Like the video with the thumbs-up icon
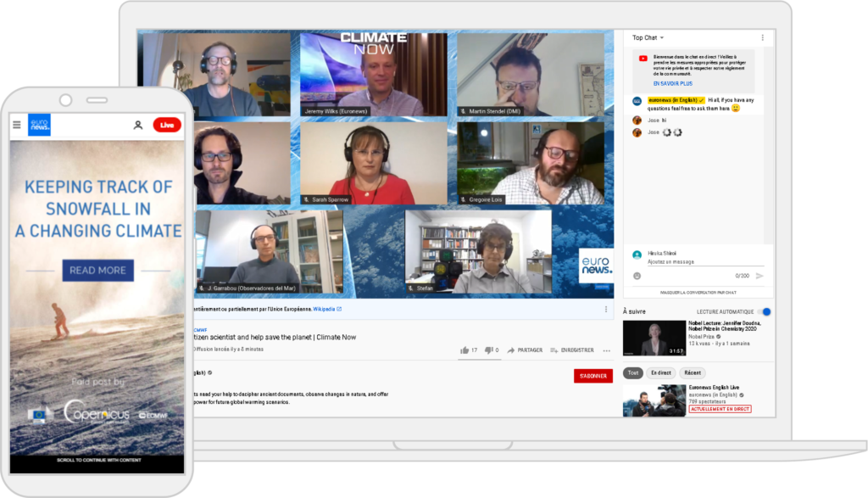The width and height of the screenshot is (868, 498). tap(465, 350)
